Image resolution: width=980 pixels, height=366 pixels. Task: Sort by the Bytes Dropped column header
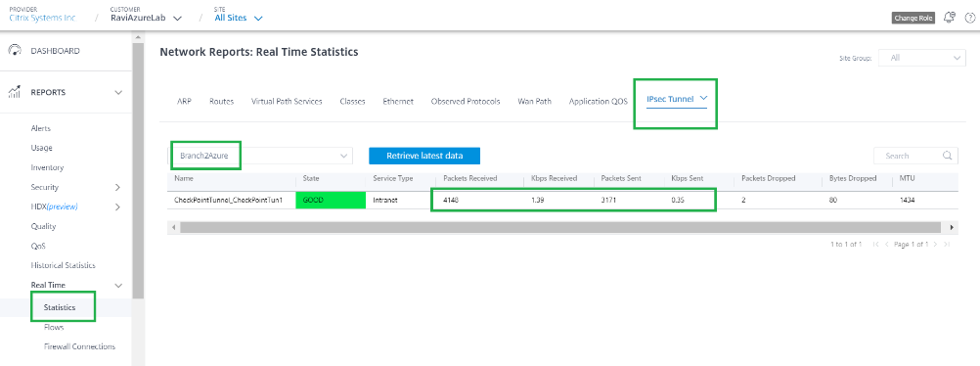click(x=853, y=178)
